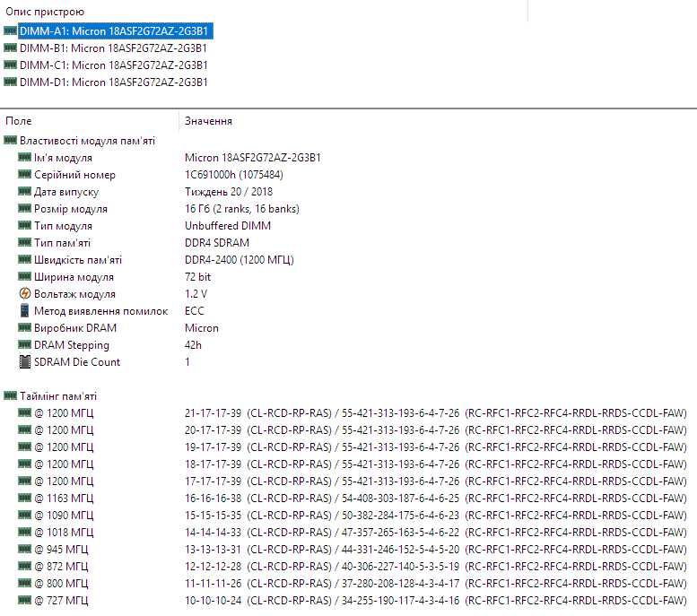Click icon beside @ 800 МГц
The height and width of the screenshot is (616, 697).
click(x=24, y=583)
